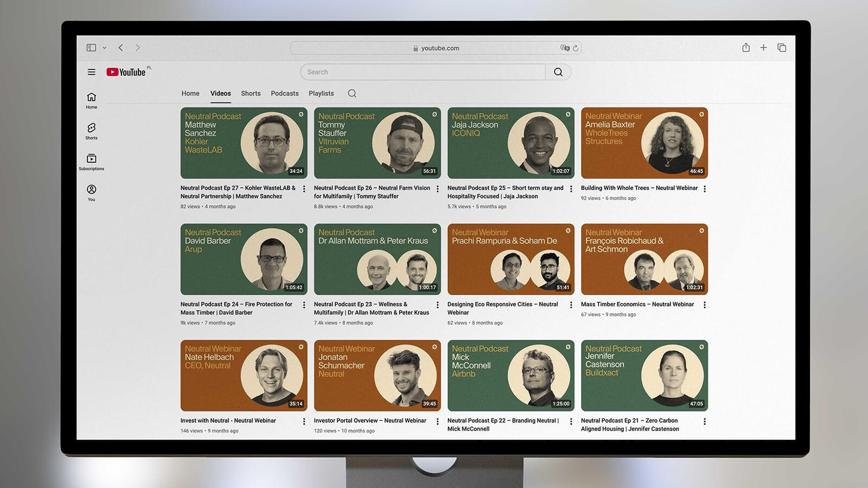Open more options for Investor Portal Overview
The image size is (868, 488).
coord(438,422)
